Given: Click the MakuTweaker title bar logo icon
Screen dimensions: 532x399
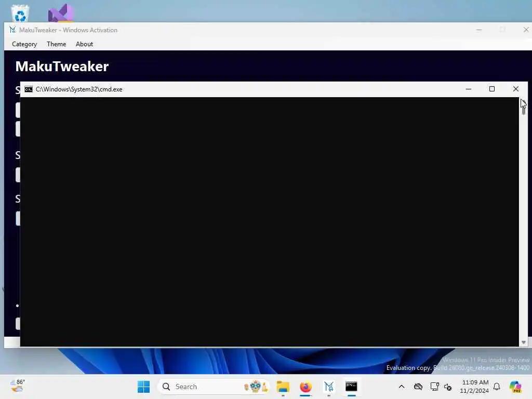Looking at the screenshot, I should point(12,30).
